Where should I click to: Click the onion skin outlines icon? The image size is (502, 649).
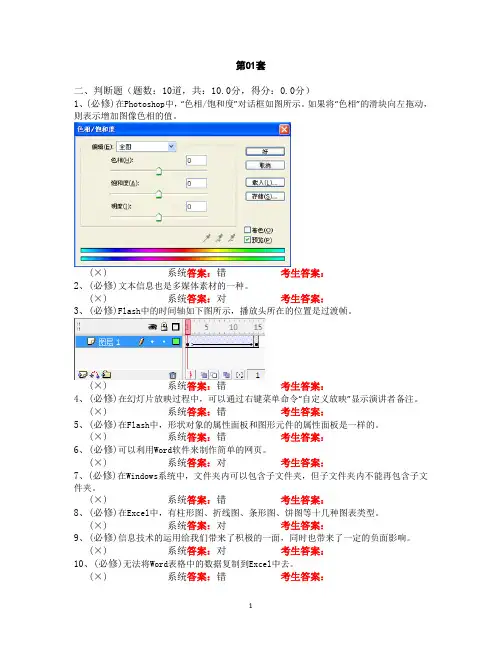(214, 375)
